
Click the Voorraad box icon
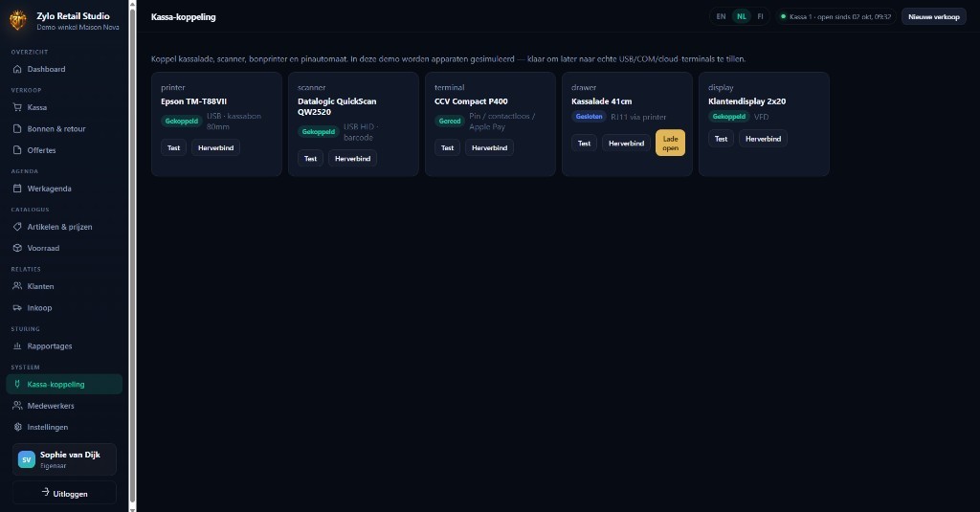[x=17, y=248]
